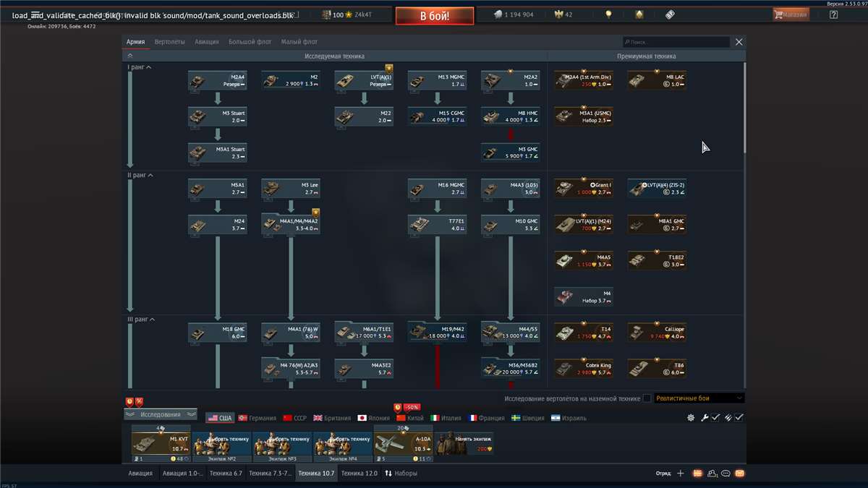
Task: Open the mail envelope icon
Action: click(739, 474)
